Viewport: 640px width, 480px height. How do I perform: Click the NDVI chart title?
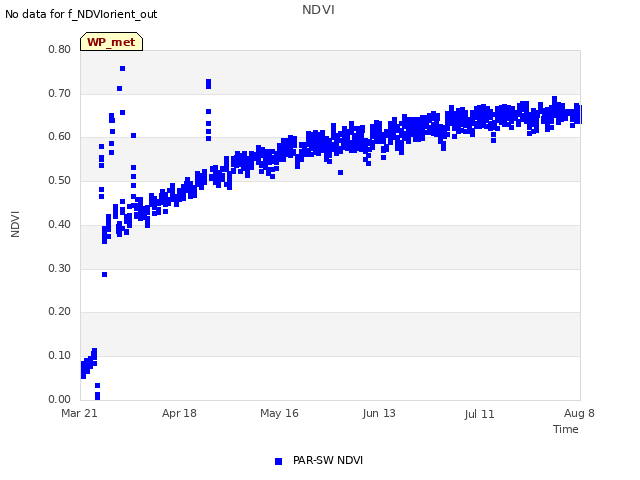coord(318,10)
